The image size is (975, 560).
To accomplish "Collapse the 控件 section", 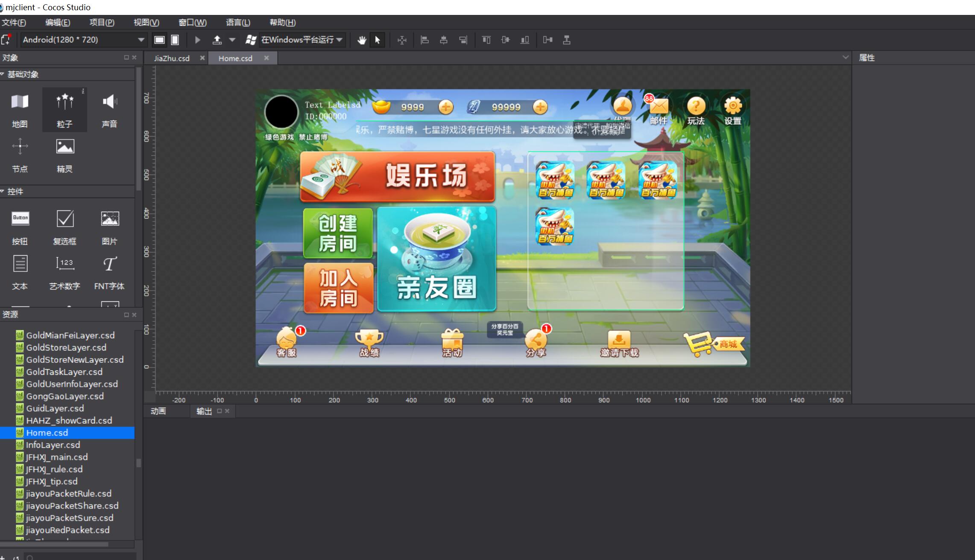I will click(3, 191).
